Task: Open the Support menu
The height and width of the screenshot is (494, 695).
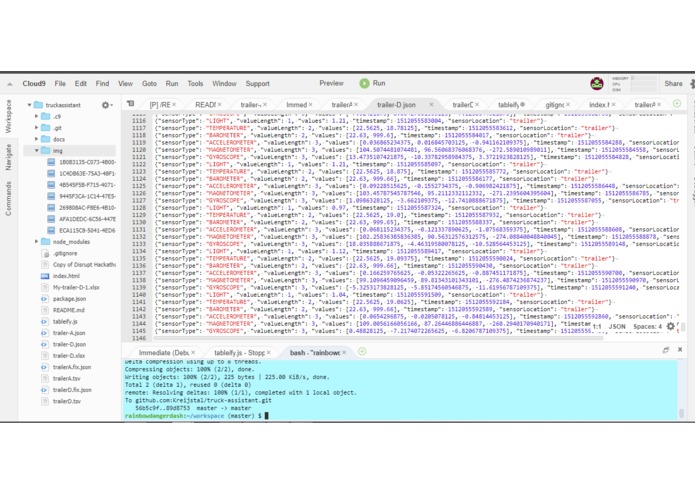Action: click(x=257, y=83)
